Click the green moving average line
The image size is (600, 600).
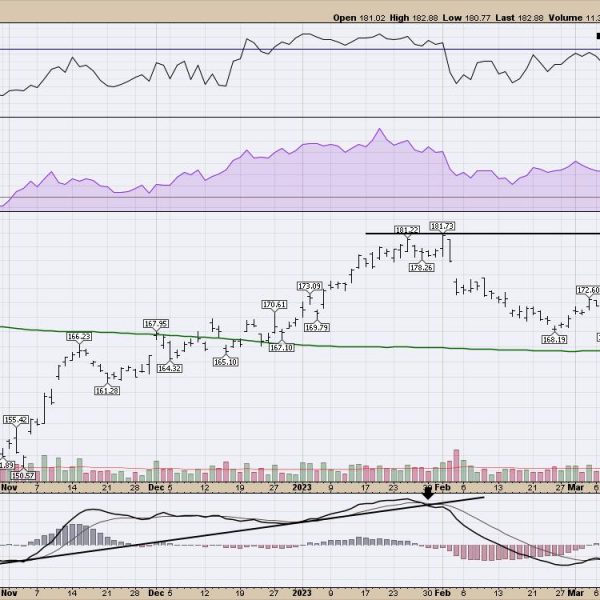click(300, 345)
